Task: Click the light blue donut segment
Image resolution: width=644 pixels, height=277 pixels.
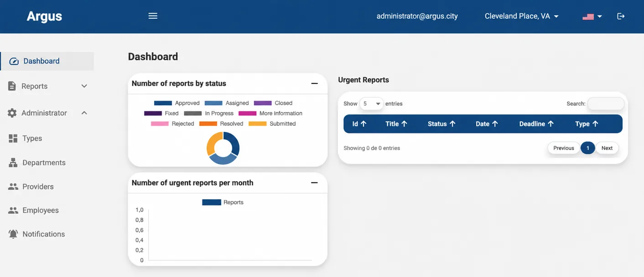Action: click(x=223, y=159)
